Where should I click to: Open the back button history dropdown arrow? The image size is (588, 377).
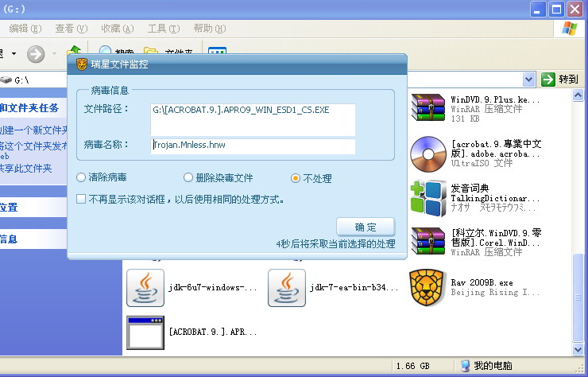[14, 54]
